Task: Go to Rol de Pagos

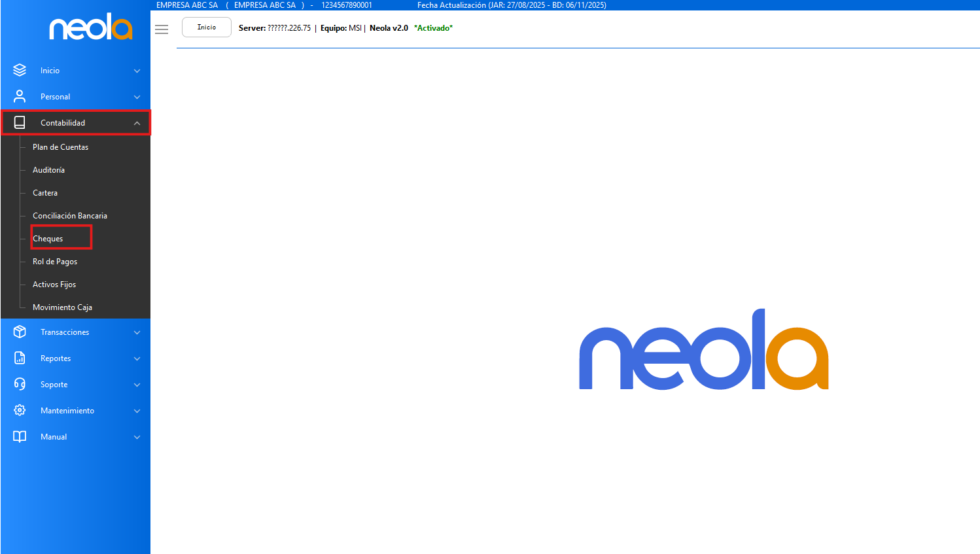Action: tap(55, 262)
